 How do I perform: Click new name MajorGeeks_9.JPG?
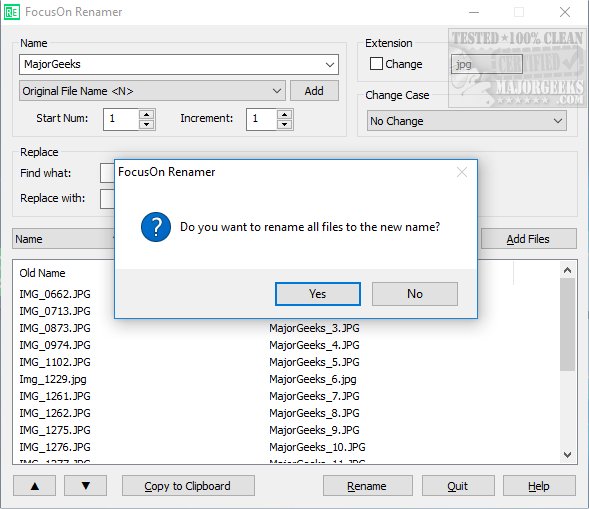tap(314, 430)
